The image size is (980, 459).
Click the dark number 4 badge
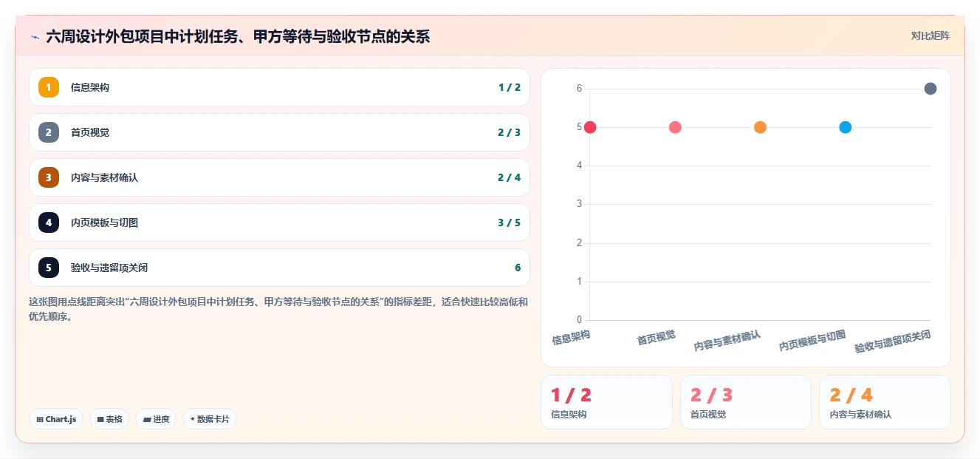click(49, 222)
